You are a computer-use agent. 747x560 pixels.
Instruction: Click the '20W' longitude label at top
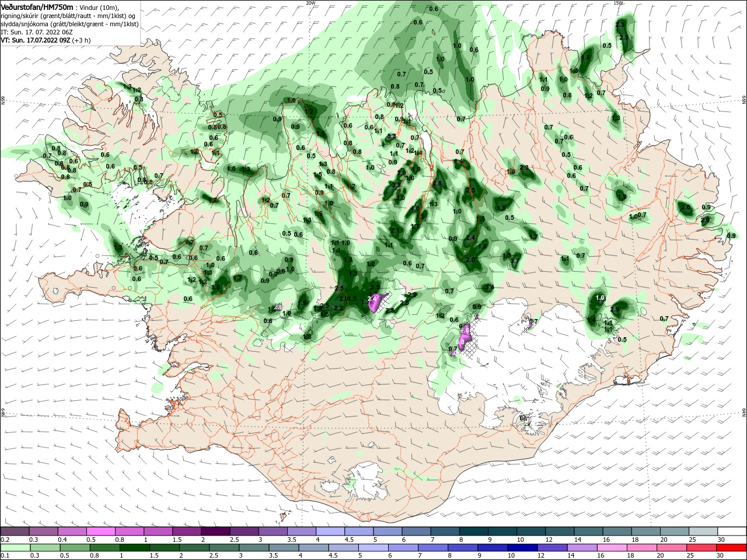[x=310, y=2]
